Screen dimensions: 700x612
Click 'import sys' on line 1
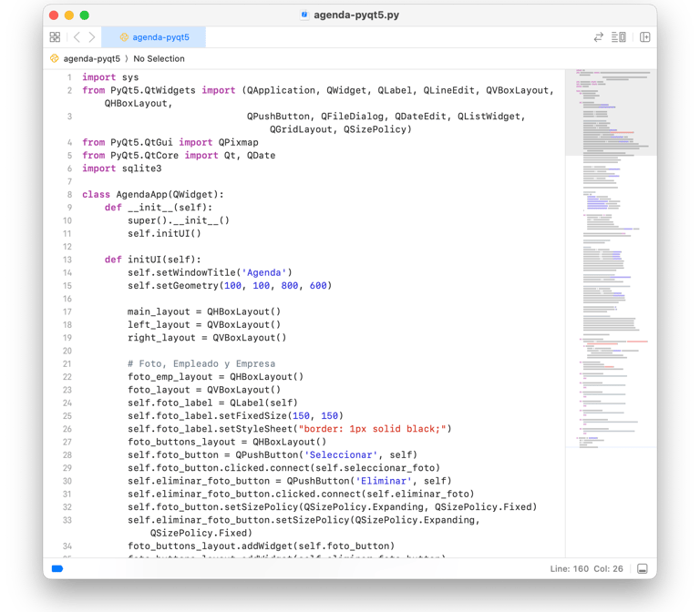(110, 77)
